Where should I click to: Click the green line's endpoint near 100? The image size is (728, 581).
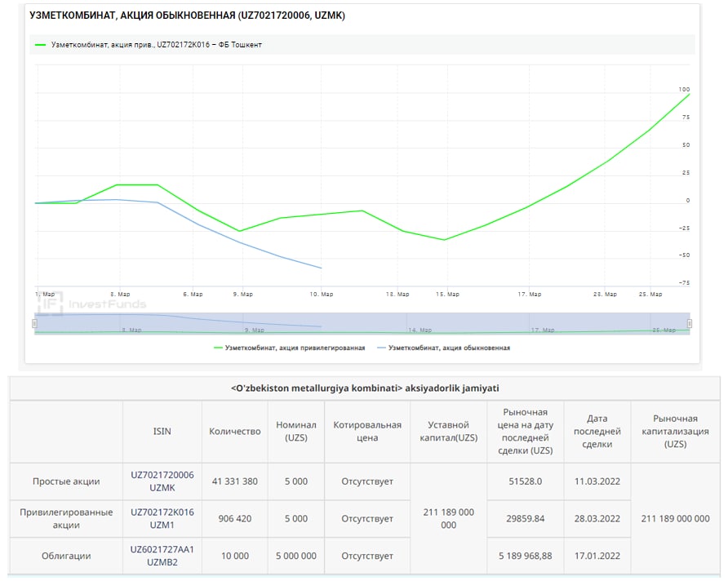click(x=690, y=94)
